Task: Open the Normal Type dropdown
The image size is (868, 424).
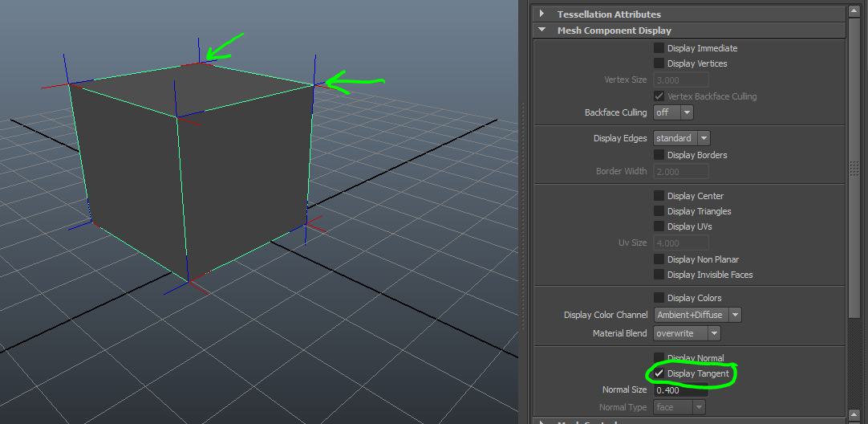Action: click(x=679, y=407)
